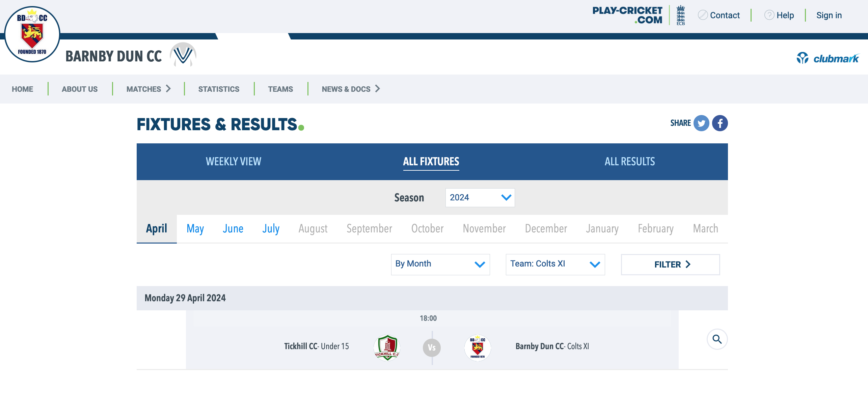Open the Season 2024 dropdown
Image resolution: width=868 pixels, height=394 pixels.
pyautogui.click(x=480, y=198)
